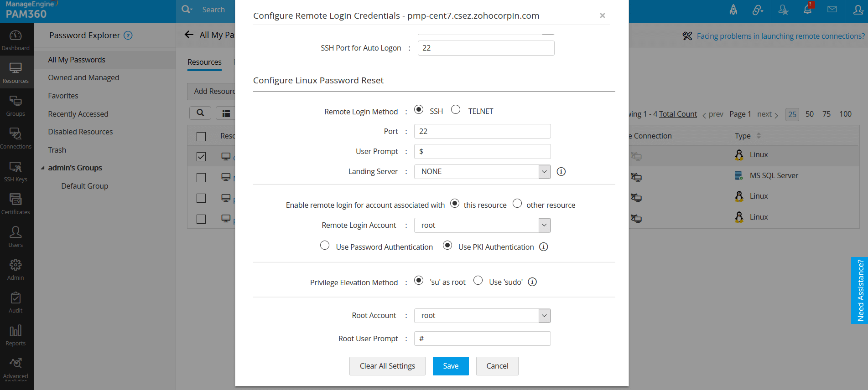
Task: Click the Password Explorer help icon
Action: coord(128,36)
